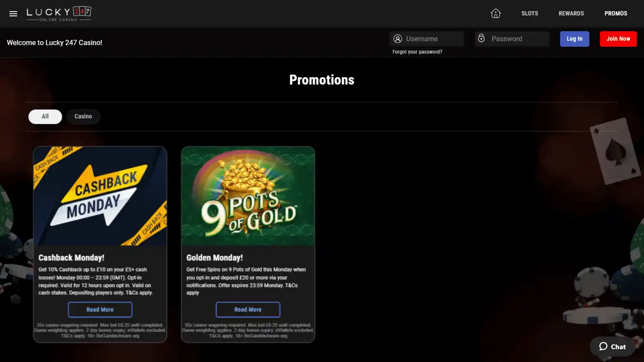
Task: Open the 9 Pots of Gold image
Action: coord(248,196)
